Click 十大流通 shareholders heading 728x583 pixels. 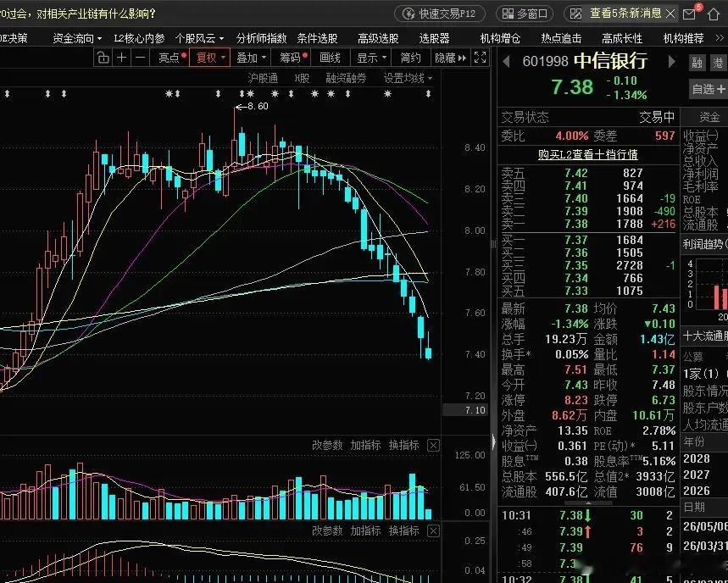coord(705,336)
